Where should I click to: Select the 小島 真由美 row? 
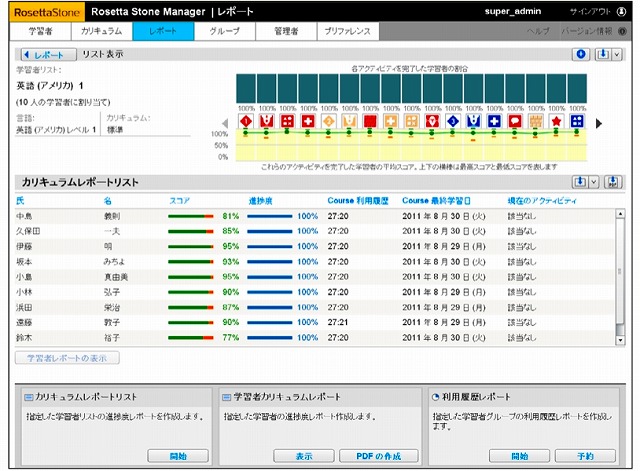(x=315, y=277)
